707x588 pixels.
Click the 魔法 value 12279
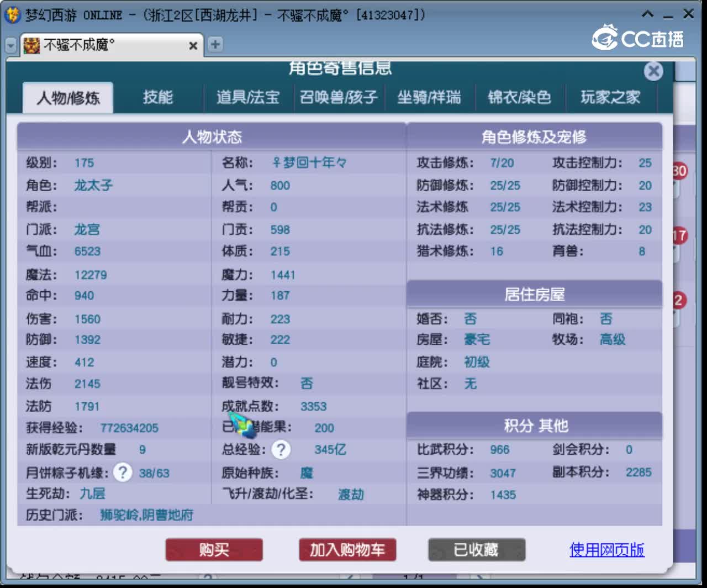[91, 275]
